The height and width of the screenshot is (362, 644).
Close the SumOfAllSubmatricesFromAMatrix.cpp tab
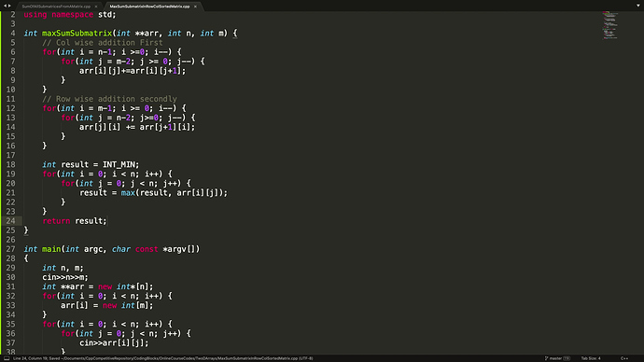pos(96,7)
